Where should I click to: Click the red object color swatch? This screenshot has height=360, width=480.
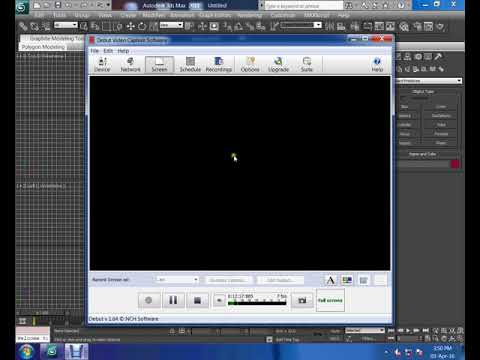click(455, 164)
